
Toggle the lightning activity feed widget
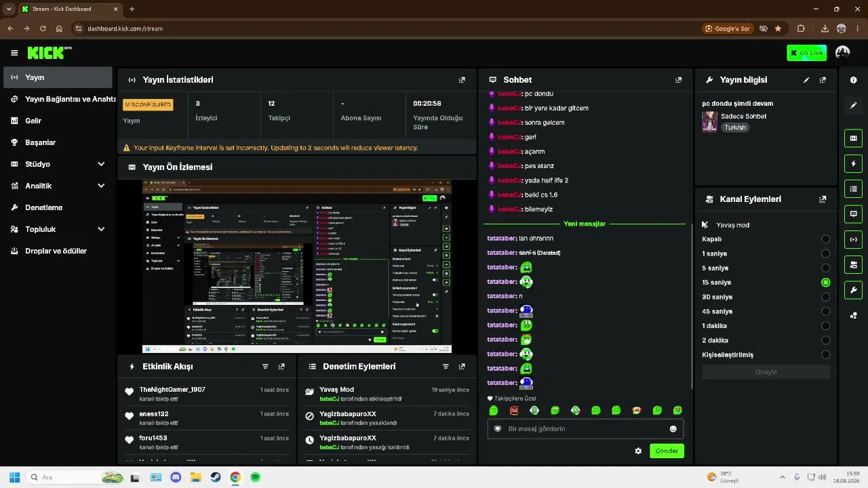(853, 163)
